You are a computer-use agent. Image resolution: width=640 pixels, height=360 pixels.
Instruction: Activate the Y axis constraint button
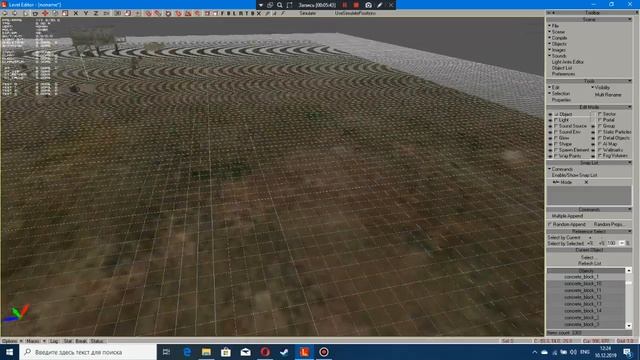click(x=86, y=13)
